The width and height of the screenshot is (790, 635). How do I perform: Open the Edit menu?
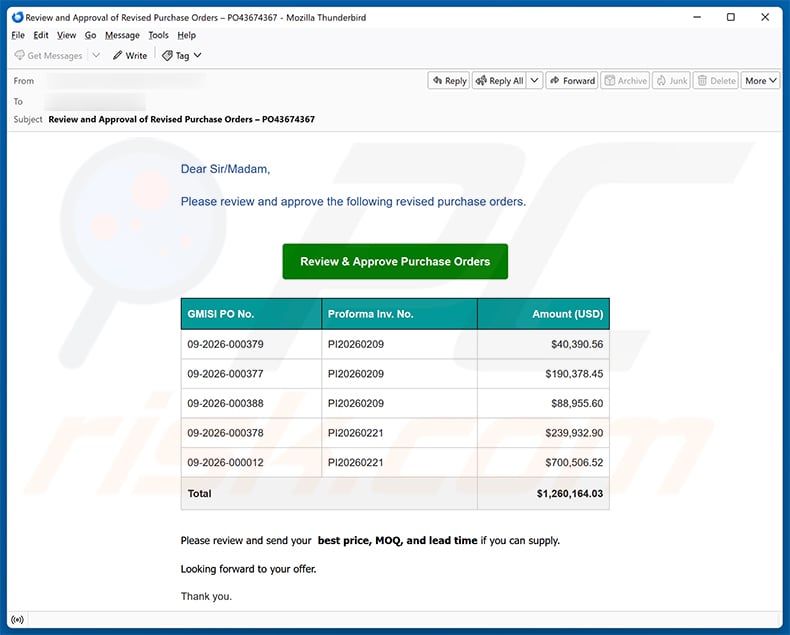pos(41,35)
